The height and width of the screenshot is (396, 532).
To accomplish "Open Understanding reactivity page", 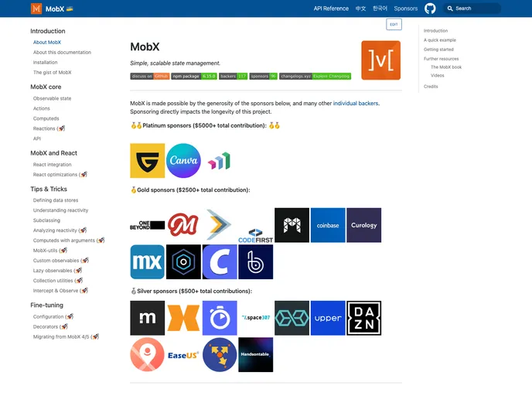I will point(60,210).
